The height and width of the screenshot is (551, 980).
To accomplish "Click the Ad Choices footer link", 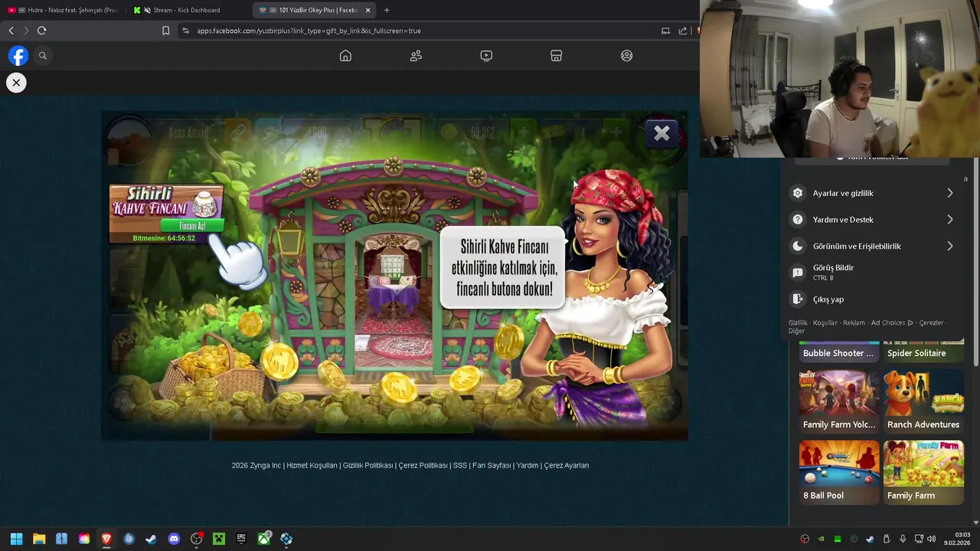I will [x=892, y=323].
